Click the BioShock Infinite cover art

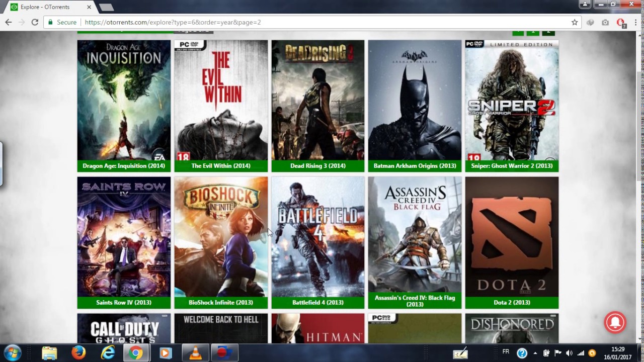point(221,237)
